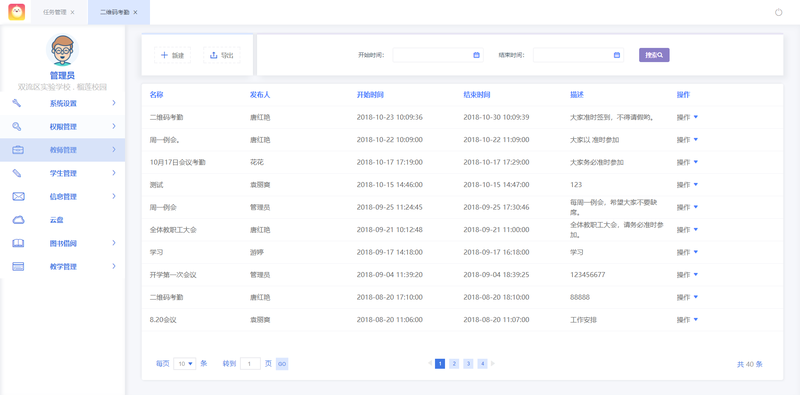Click the 新建 button
800x395 pixels.
[172, 55]
